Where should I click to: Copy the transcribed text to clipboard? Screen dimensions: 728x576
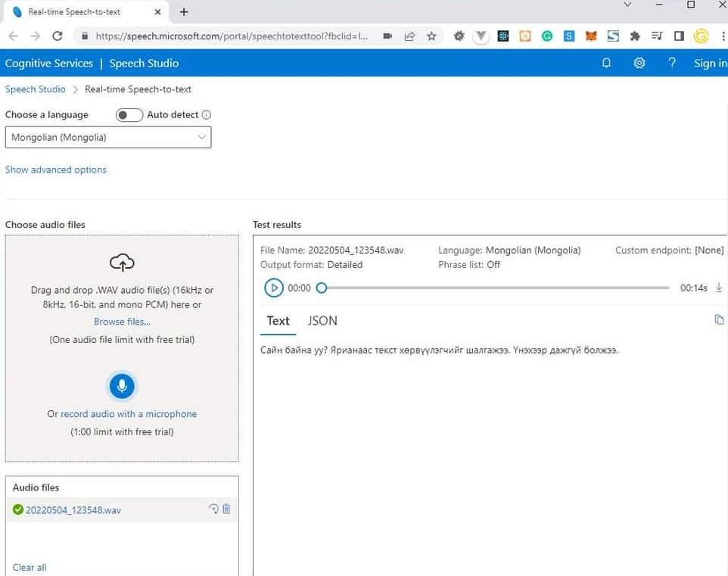(719, 319)
